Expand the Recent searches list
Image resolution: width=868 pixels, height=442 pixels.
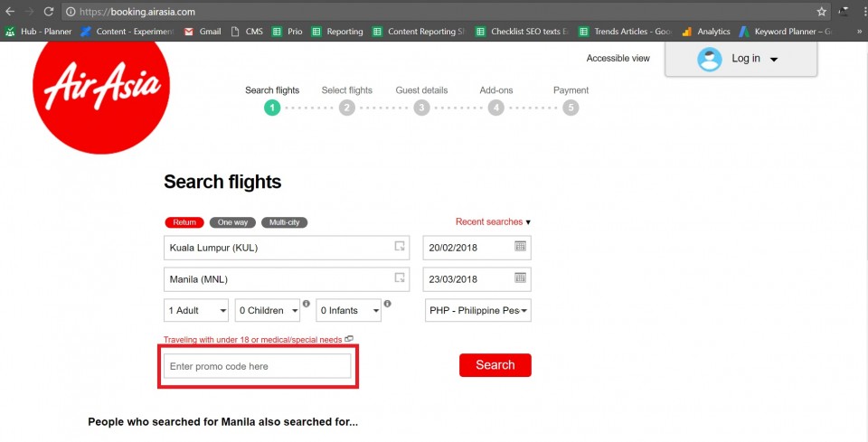pyautogui.click(x=493, y=221)
